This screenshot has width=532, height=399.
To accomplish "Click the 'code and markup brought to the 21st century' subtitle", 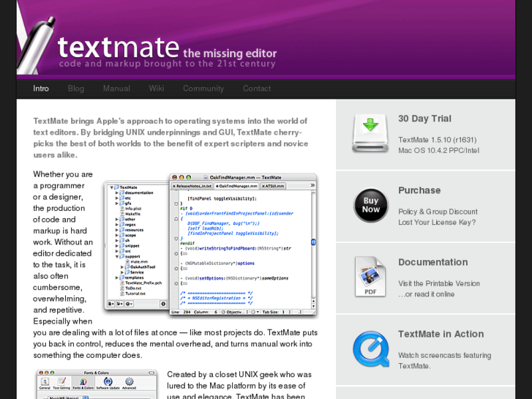I will [x=167, y=64].
